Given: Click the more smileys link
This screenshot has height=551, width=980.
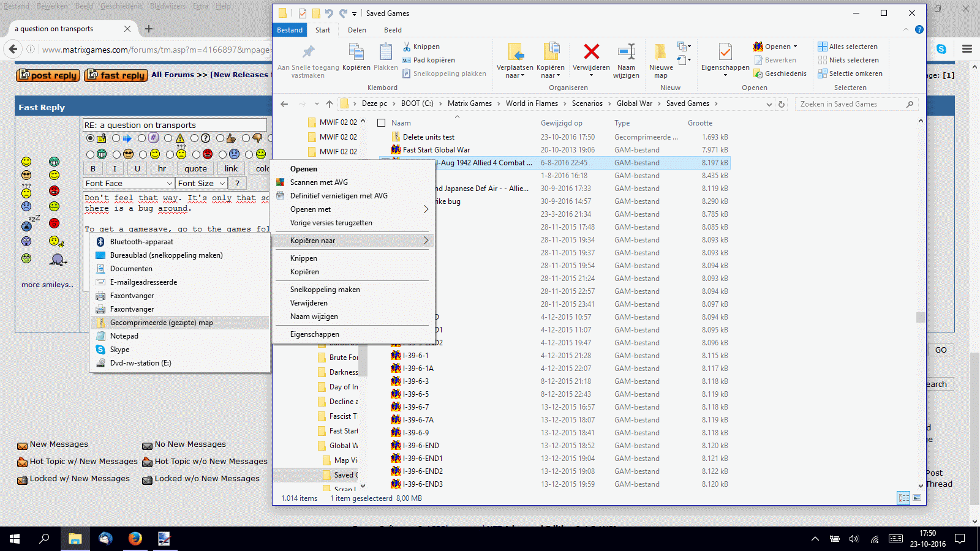Looking at the screenshot, I should tap(47, 285).
